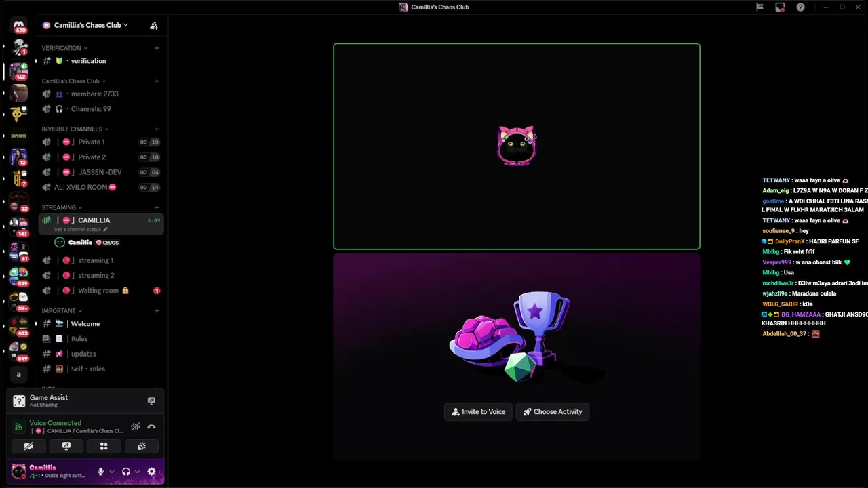Click the Game Assist question-block icon

[x=19, y=401]
